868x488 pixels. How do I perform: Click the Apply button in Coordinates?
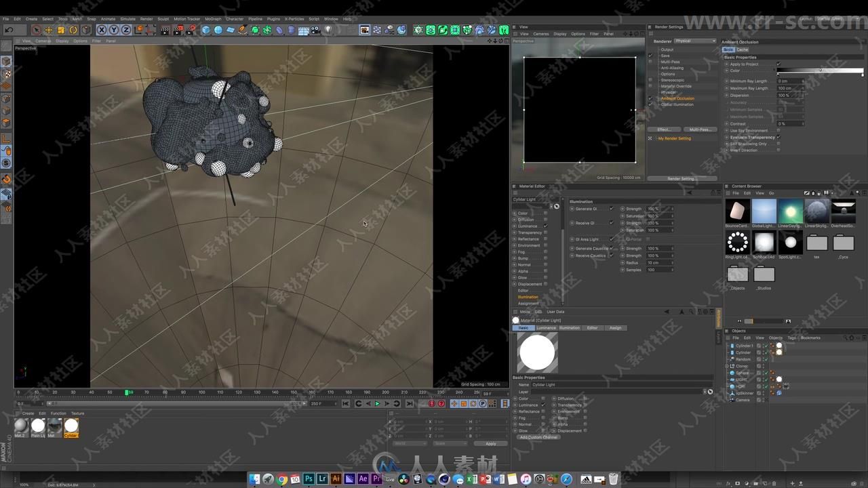[x=491, y=443]
